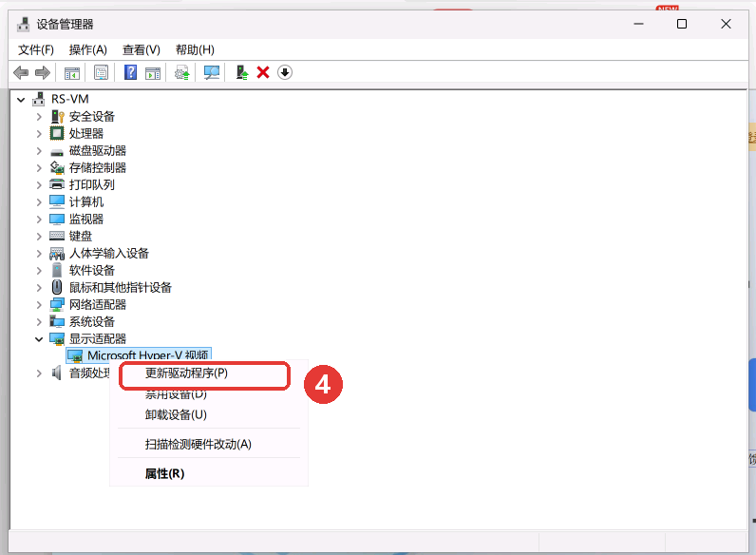Open 属性(R) from context menu

click(x=164, y=473)
